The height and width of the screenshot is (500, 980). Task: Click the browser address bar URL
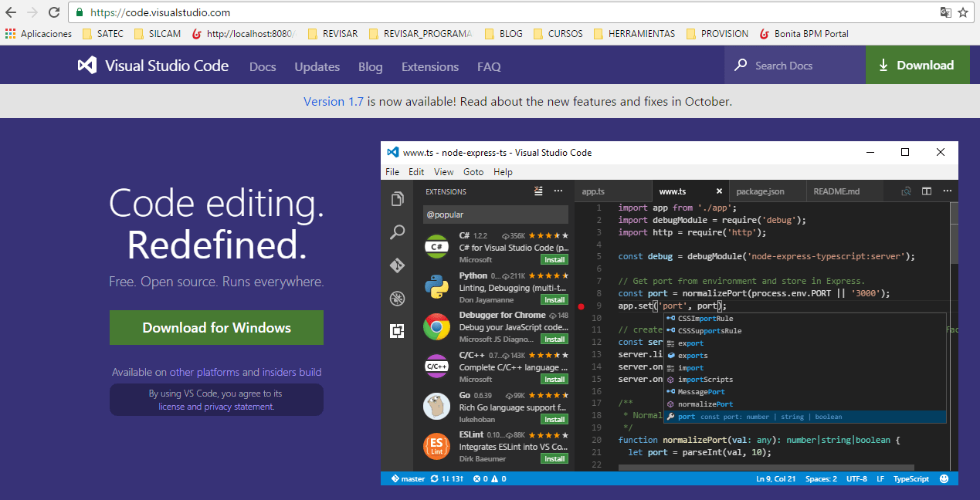click(x=161, y=12)
